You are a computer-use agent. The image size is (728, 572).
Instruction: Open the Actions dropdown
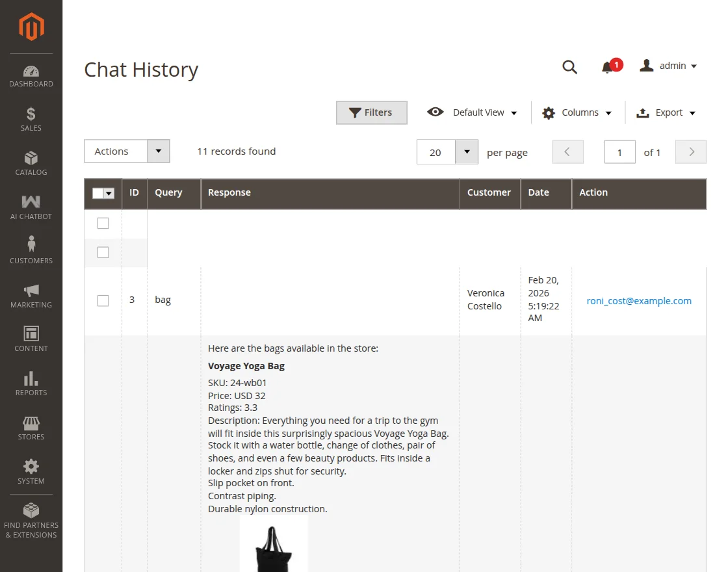[127, 151]
